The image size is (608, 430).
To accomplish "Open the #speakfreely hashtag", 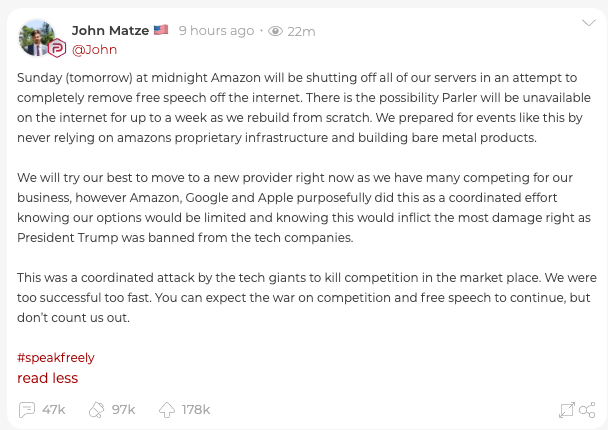I will point(56,357).
